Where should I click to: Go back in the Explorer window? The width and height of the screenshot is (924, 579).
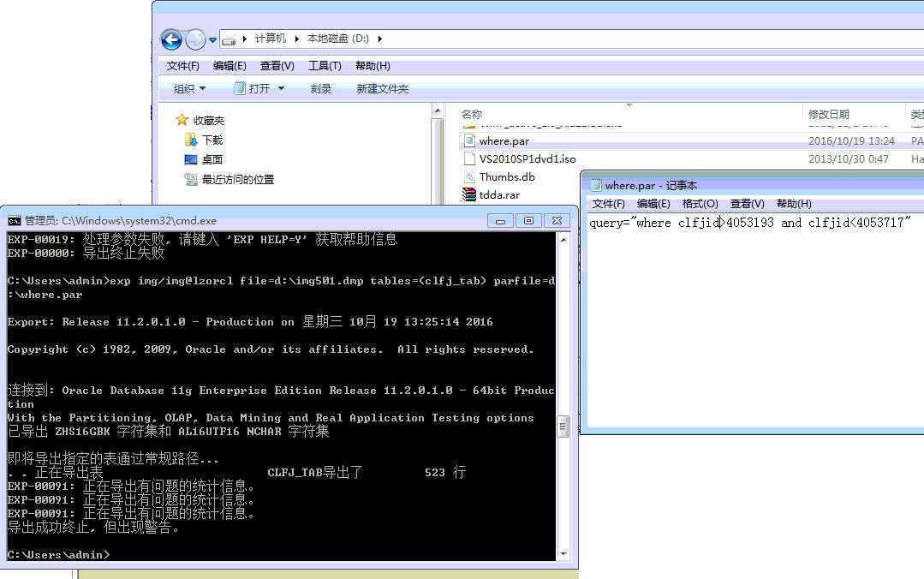click(171, 39)
